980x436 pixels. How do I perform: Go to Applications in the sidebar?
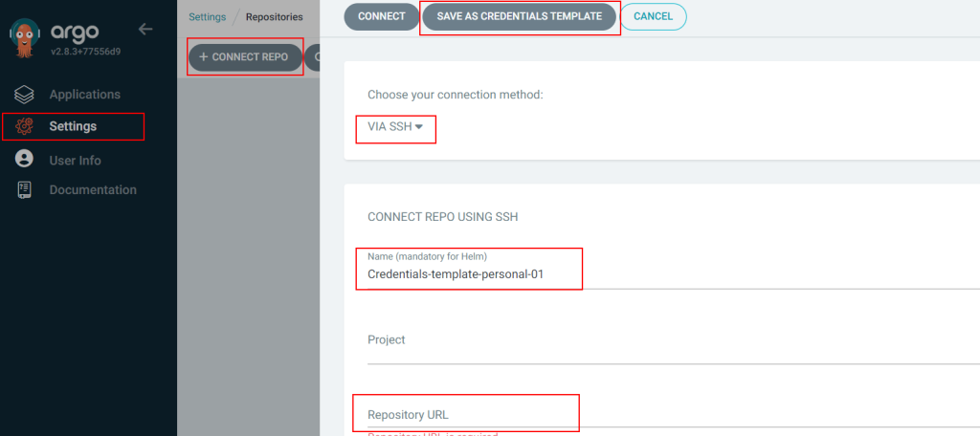[x=85, y=95]
